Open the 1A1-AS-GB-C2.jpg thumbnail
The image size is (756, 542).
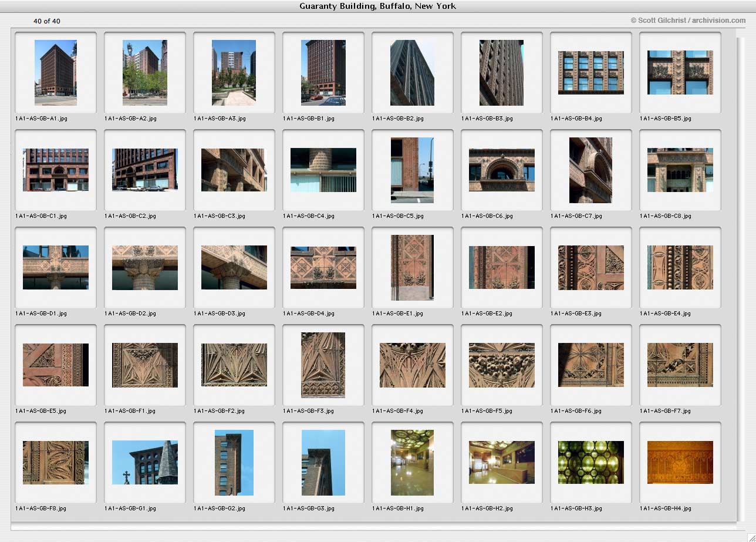tap(145, 170)
